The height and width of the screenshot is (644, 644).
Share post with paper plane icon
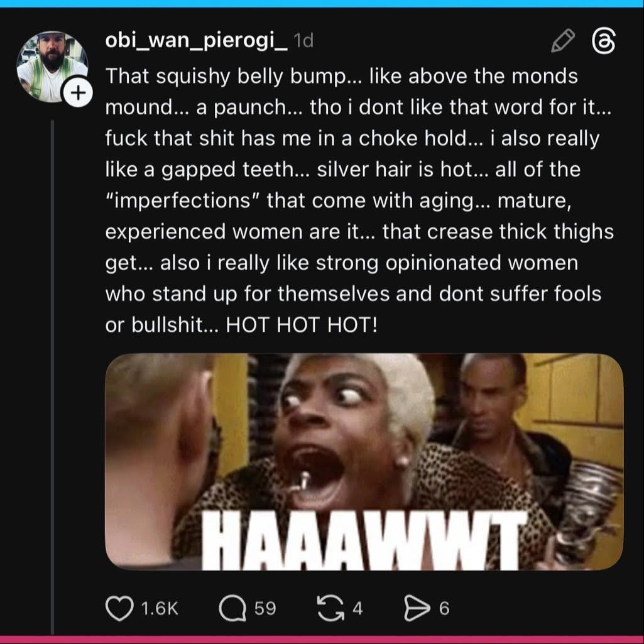tap(417, 608)
